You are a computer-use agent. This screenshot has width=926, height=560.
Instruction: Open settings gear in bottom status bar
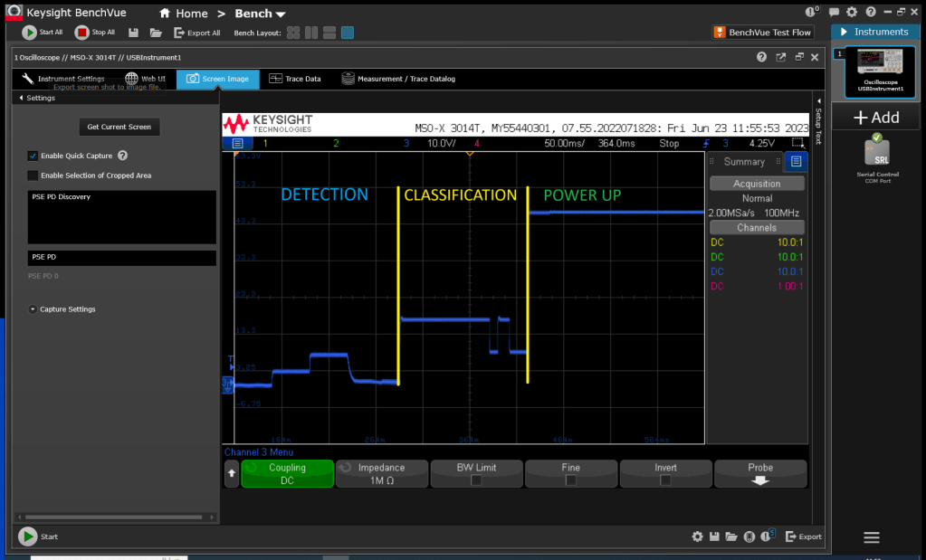pos(697,536)
